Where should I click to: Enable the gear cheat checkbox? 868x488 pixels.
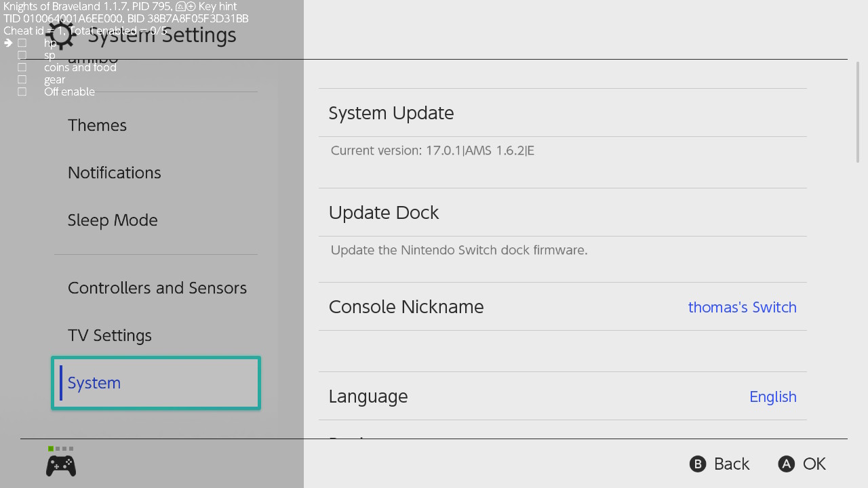(22, 79)
